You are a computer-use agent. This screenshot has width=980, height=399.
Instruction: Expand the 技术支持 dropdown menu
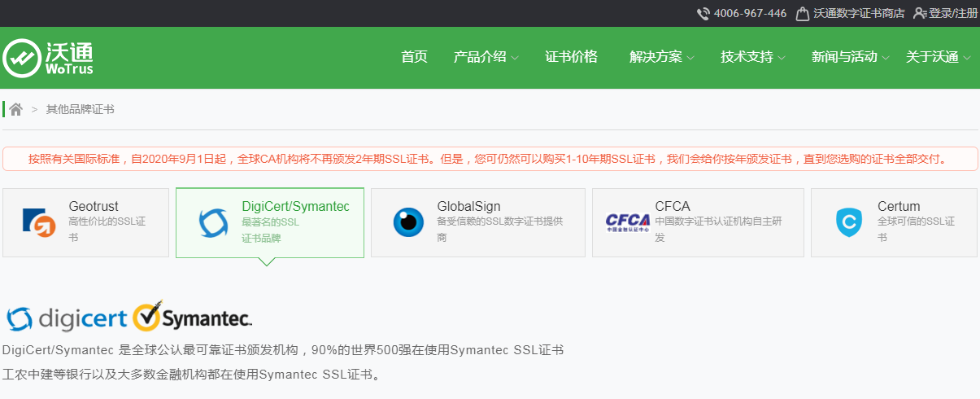click(x=752, y=57)
